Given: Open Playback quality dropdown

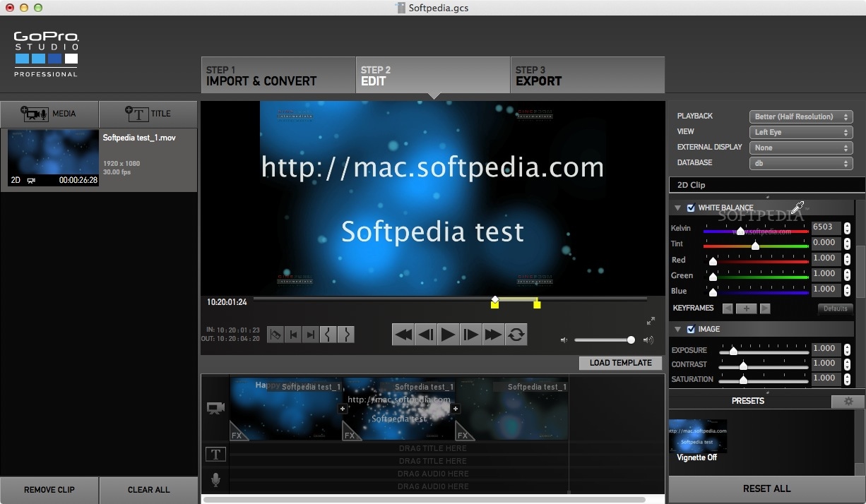Looking at the screenshot, I should (x=801, y=116).
